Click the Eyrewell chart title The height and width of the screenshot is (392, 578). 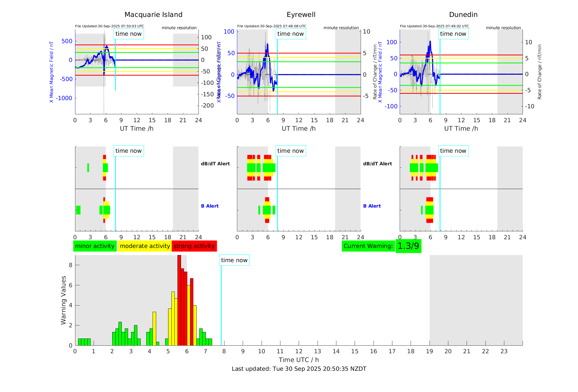(x=301, y=15)
